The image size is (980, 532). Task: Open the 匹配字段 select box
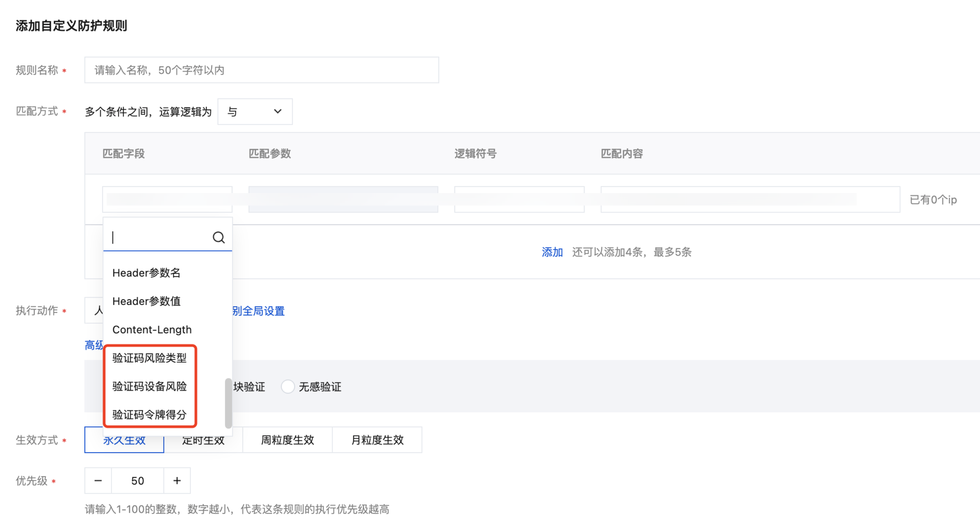[x=167, y=199]
